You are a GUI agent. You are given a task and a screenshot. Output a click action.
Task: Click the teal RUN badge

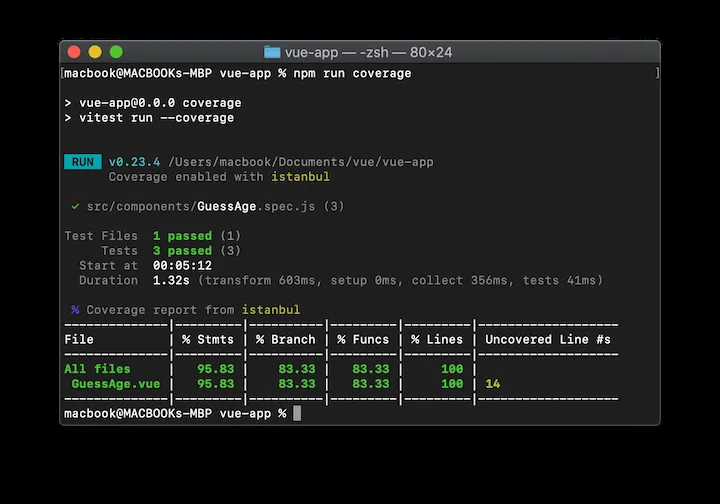coord(83,162)
